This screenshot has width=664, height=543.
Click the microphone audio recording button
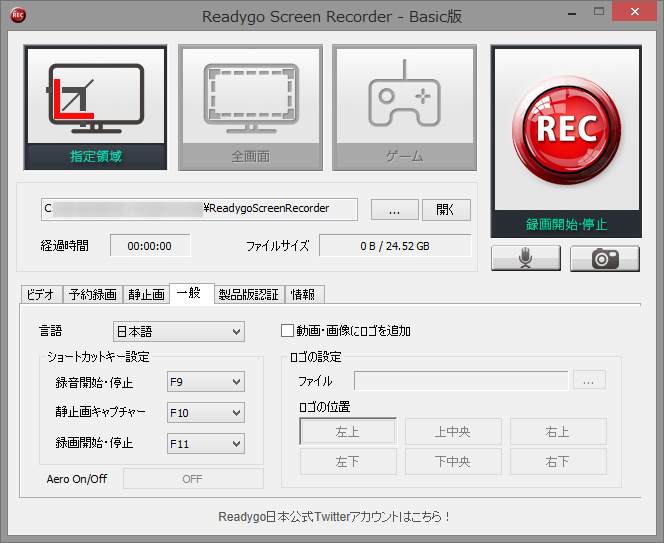click(526, 258)
